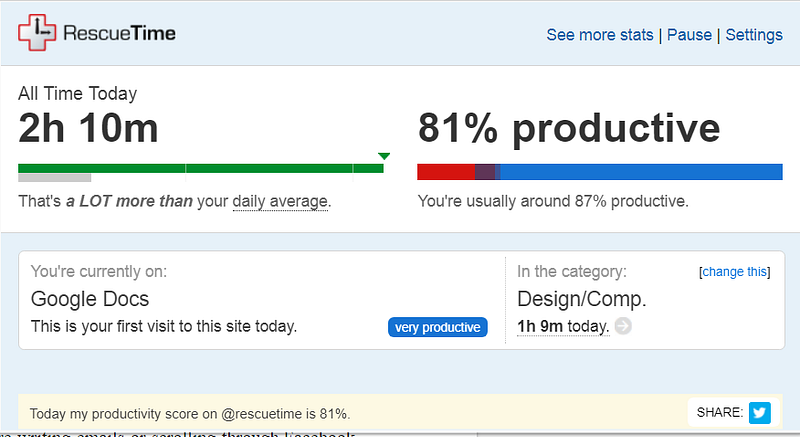Open the See more stats link
The height and width of the screenshot is (437, 800).
[599, 35]
